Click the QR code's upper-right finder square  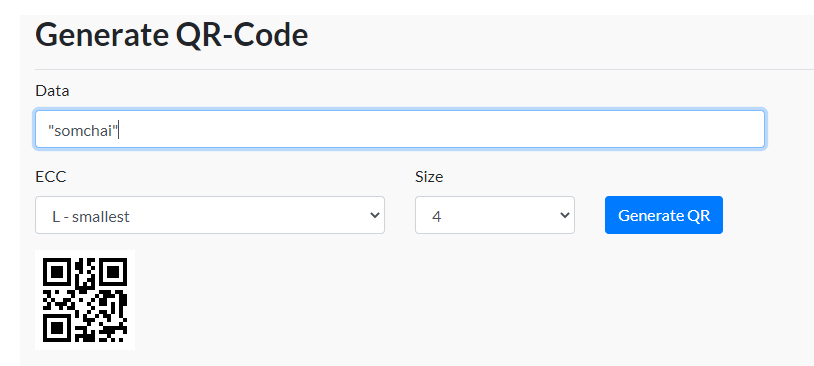(114, 271)
